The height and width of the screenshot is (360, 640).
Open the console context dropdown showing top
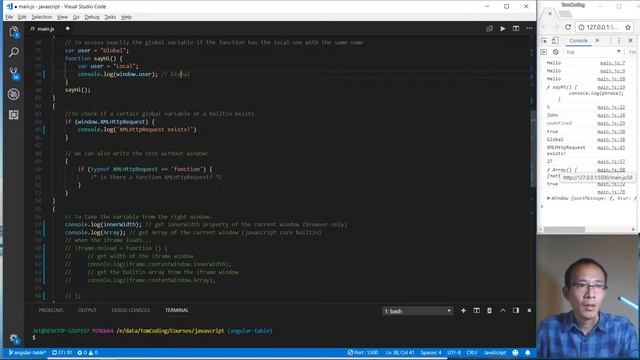pos(594,52)
